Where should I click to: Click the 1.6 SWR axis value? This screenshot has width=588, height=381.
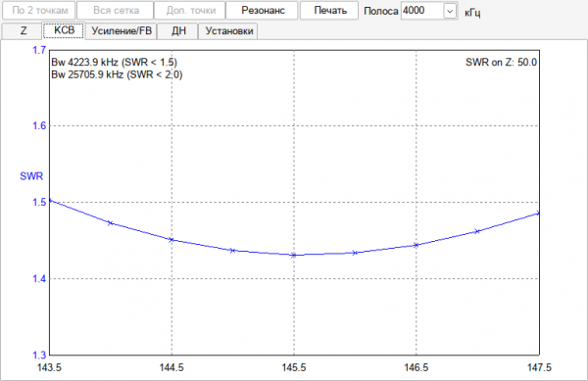point(39,126)
